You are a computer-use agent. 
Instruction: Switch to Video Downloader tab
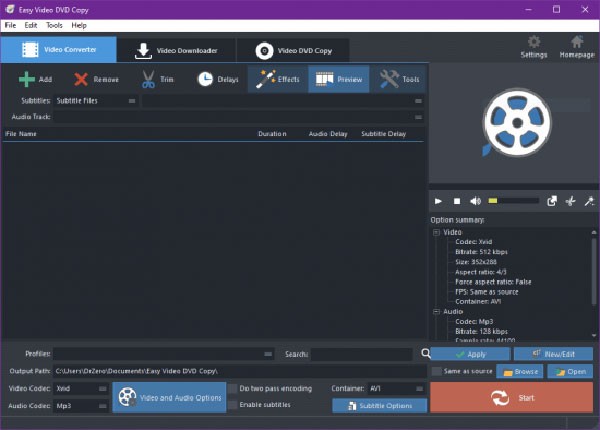coord(176,50)
